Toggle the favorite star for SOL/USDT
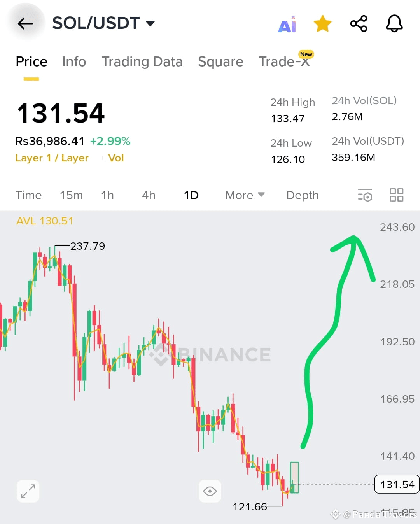The width and height of the screenshot is (420, 524). coord(323,24)
